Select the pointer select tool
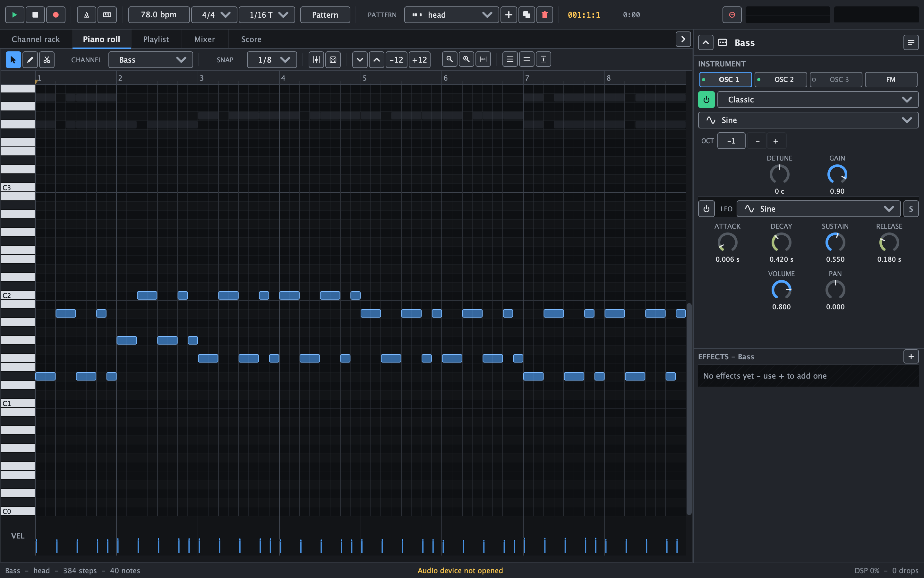This screenshot has height=578, width=924. coord(13,60)
